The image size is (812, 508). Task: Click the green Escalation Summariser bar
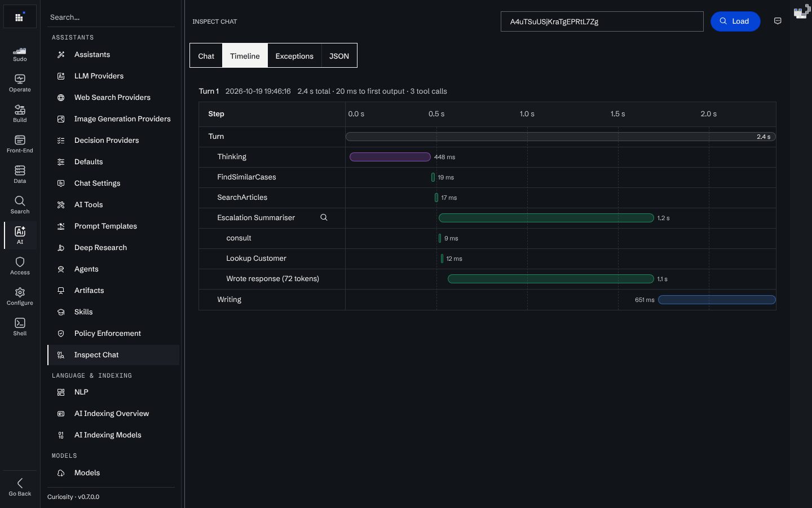pyautogui.click(x=546, y=218)
